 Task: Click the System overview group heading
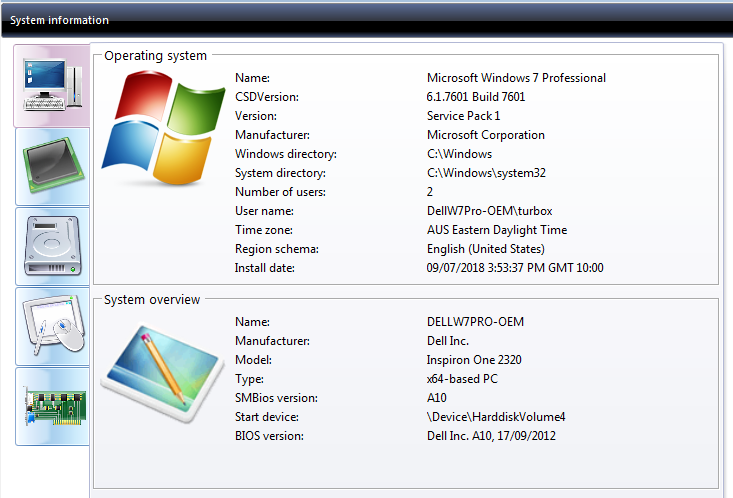[152, 299]
